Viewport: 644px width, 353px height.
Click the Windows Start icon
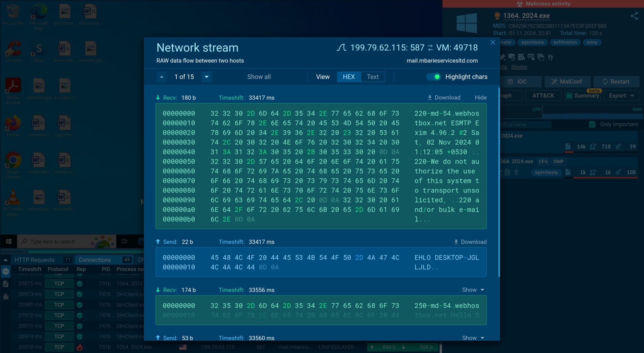[9, 242]
